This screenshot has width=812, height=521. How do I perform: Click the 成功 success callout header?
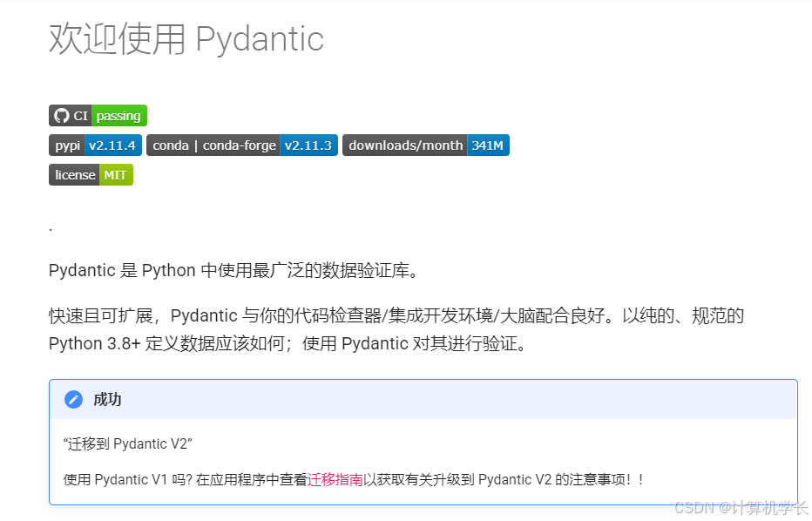pyautogui.click(x=106, y=399)
